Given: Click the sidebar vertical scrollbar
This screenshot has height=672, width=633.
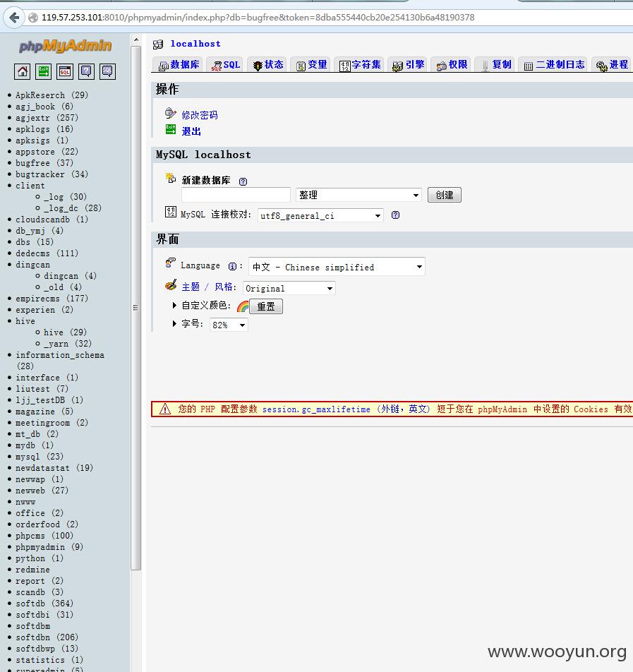Looking at the screenshot, I should (136, 308).
